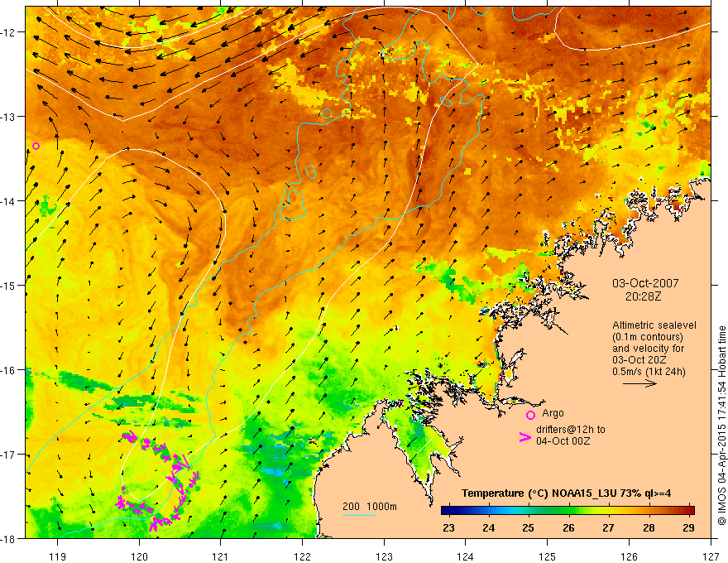Screen dimensions: 728x563
Task: Click the 'drifters@12h to' legend label
Action: point(571,430)
